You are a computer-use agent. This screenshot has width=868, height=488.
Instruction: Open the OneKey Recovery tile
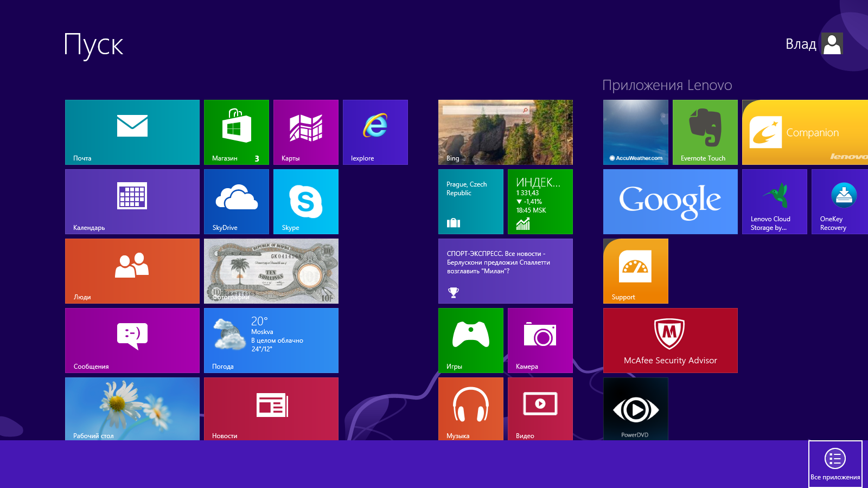(840, 202)
